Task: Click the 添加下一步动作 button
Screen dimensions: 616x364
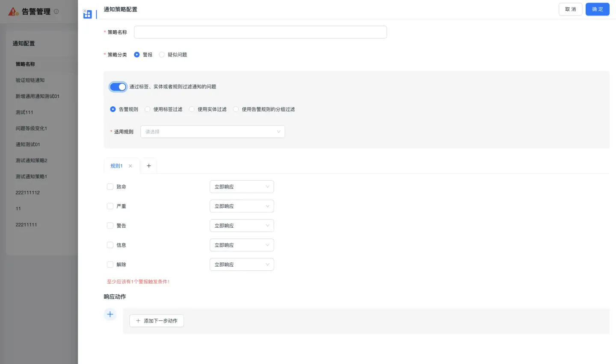Action: (157, 321)
